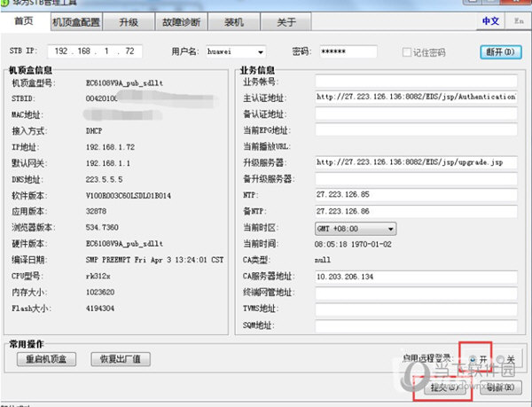Viewport: 532px width, 407px height.
Task: Expand the 用户名 huawei dropdown
Action: tap(260, 52)
